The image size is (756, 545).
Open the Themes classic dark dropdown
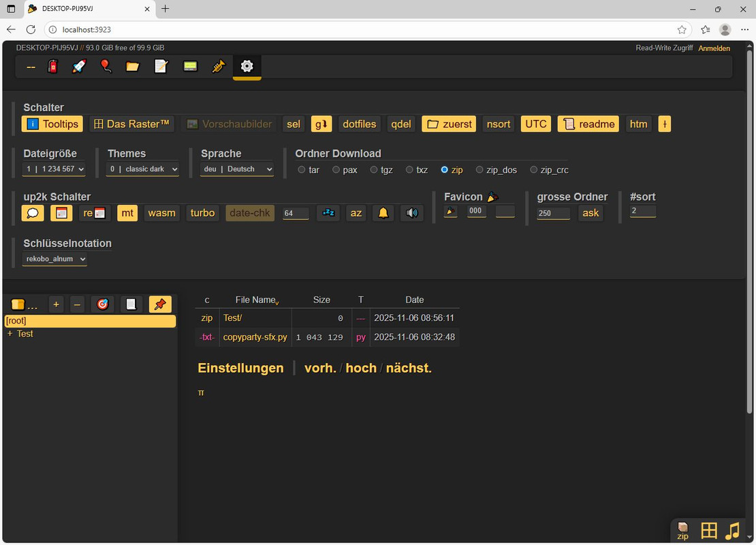point(142,169)
